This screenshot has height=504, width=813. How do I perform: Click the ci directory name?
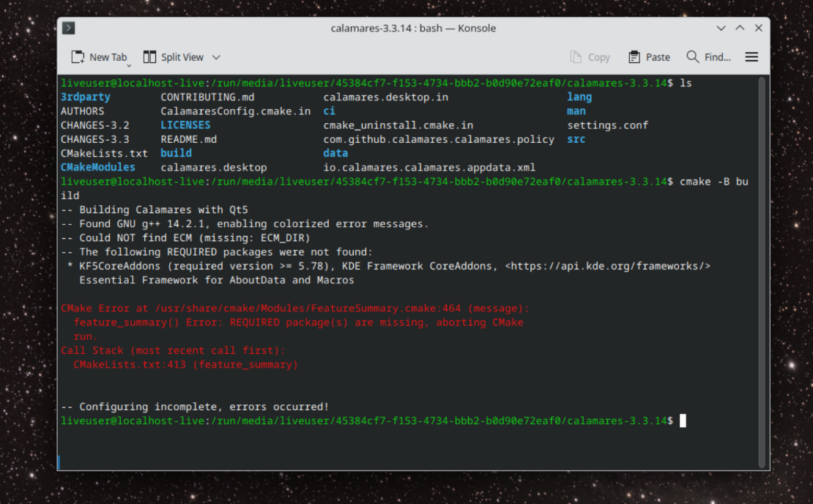330,111
